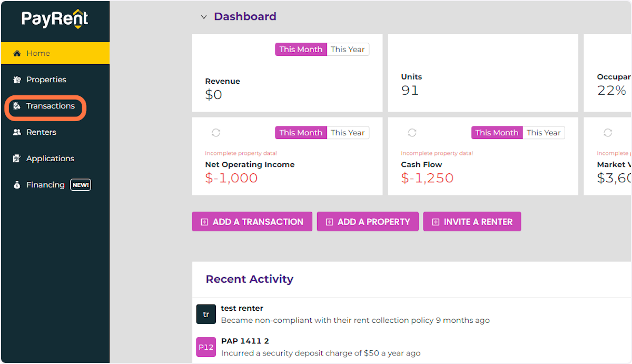
Task: Refresh the Net Operating Income card
Action: click(x=216, y=133)
